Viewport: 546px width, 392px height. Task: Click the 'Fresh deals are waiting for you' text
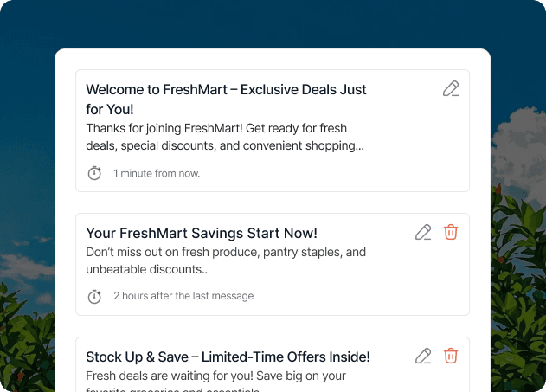pos(215,376)
